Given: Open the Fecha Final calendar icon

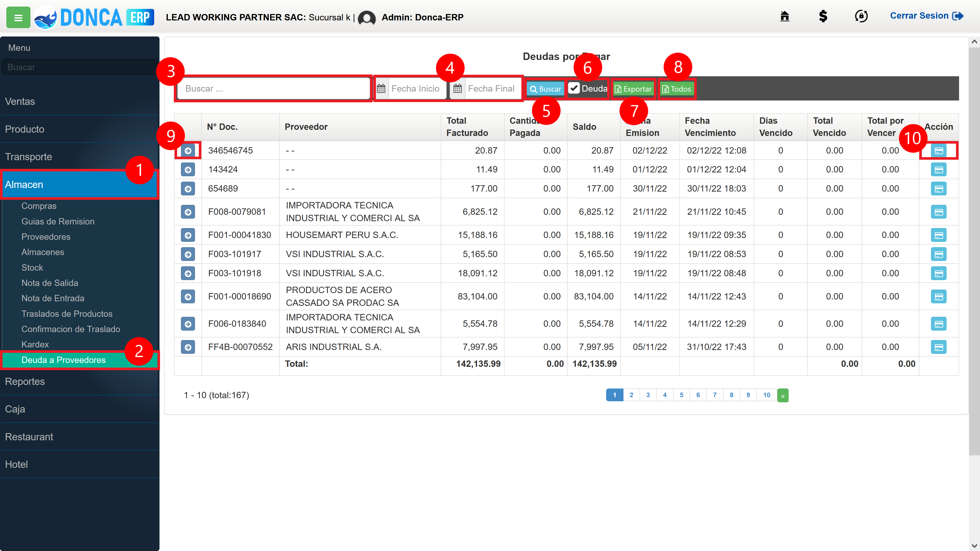Looking at the screenshot, I should (458, 89).
